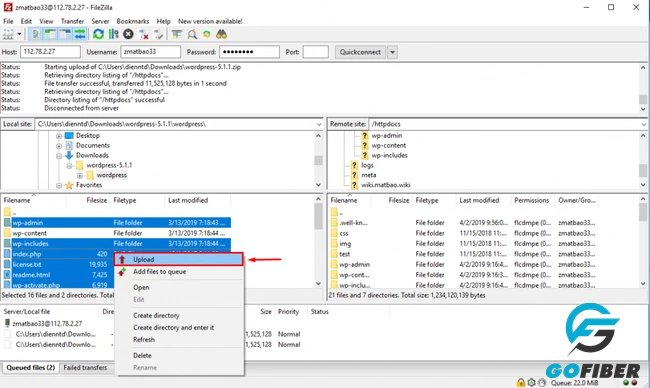
Task: Open the Remote site path dropdown
Action: (643, 124)
